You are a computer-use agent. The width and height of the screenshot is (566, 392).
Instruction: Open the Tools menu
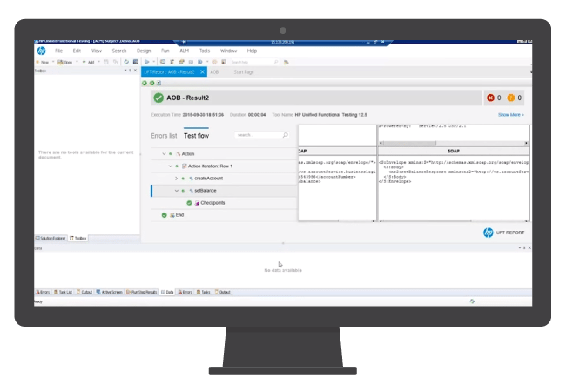point(205,51)
